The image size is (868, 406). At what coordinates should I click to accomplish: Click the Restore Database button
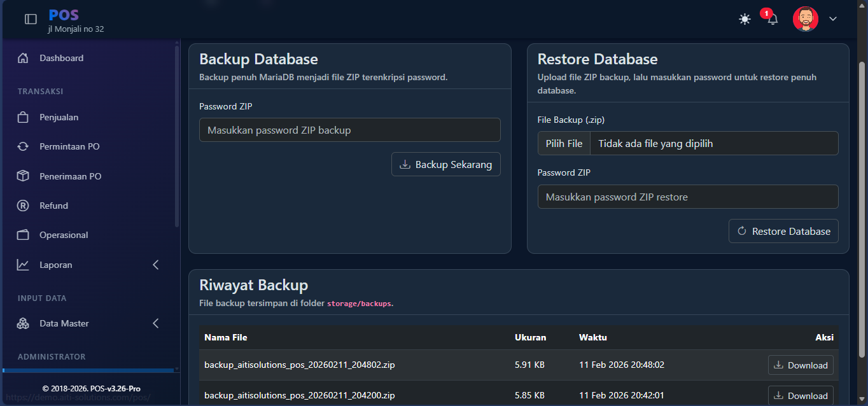click(783, 231)
